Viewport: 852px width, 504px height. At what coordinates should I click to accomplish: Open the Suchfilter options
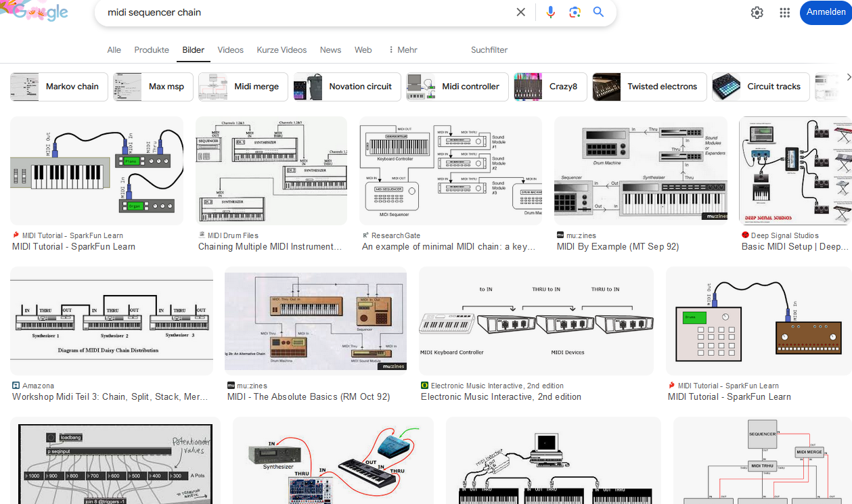click(x=489, y=50)
